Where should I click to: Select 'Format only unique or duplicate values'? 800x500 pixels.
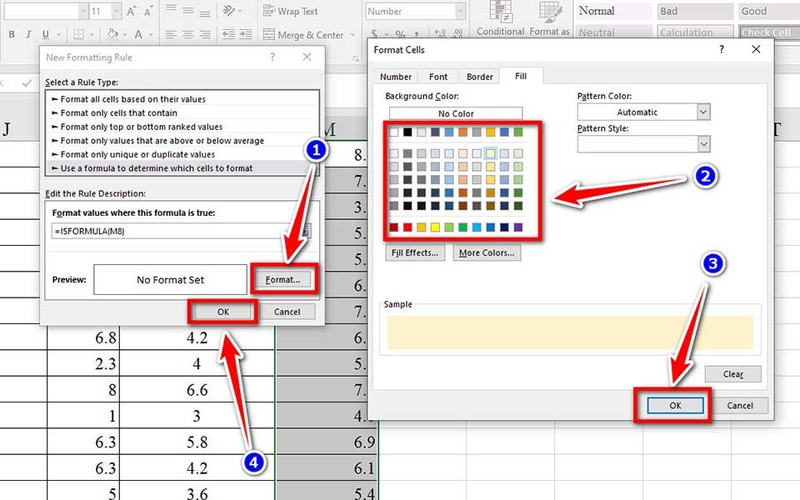[x=182, y=154]
